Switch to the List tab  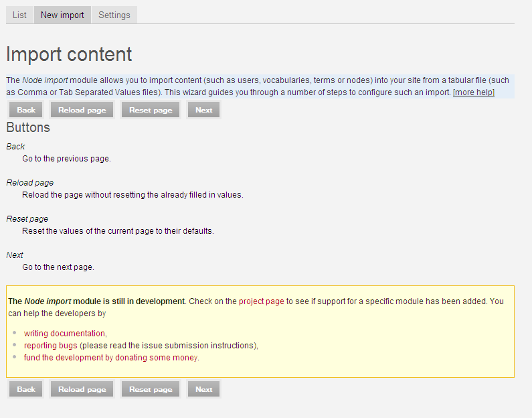tap(19, 15)
